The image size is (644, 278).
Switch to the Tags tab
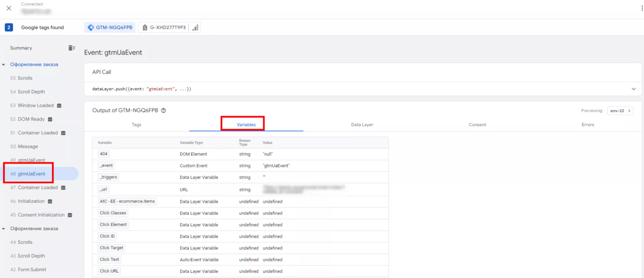tap(137, 125)
